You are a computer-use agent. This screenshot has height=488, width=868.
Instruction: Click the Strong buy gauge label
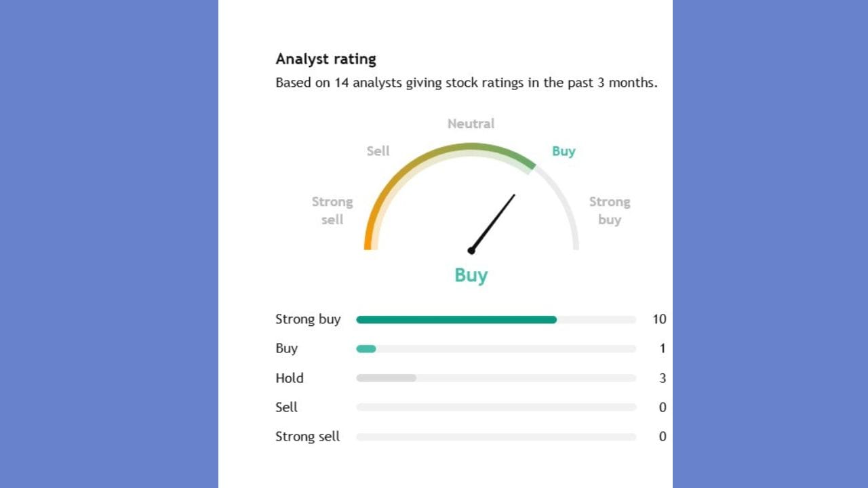[x=609, y=211]
